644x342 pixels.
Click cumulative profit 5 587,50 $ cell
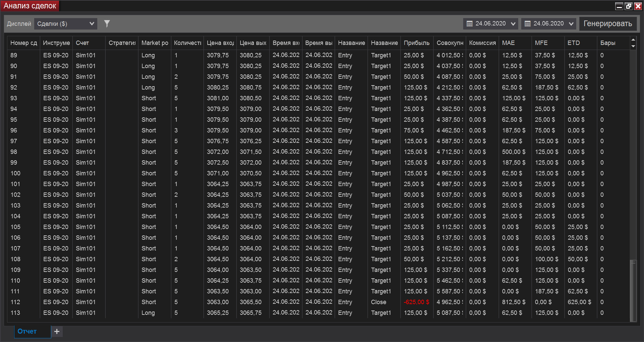(x=450, y=291)
